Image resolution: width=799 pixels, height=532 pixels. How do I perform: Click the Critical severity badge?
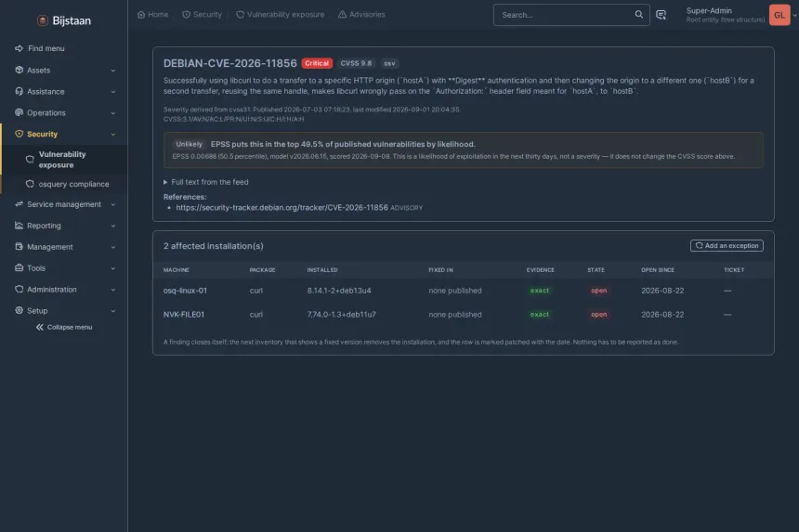pos(317,63)
